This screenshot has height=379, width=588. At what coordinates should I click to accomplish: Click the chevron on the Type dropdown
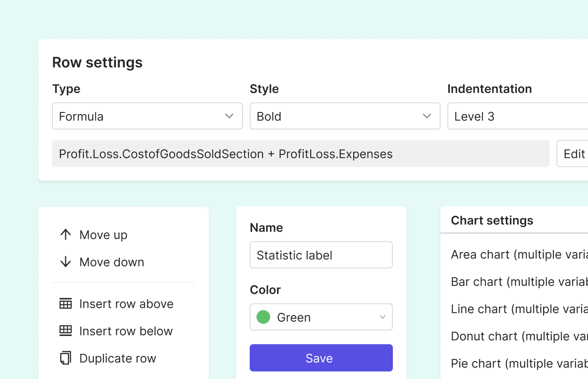pos(229,116)
